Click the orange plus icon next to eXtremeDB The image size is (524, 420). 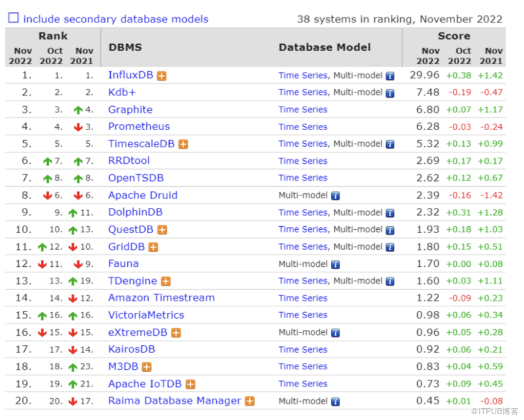tap(176, 333)
